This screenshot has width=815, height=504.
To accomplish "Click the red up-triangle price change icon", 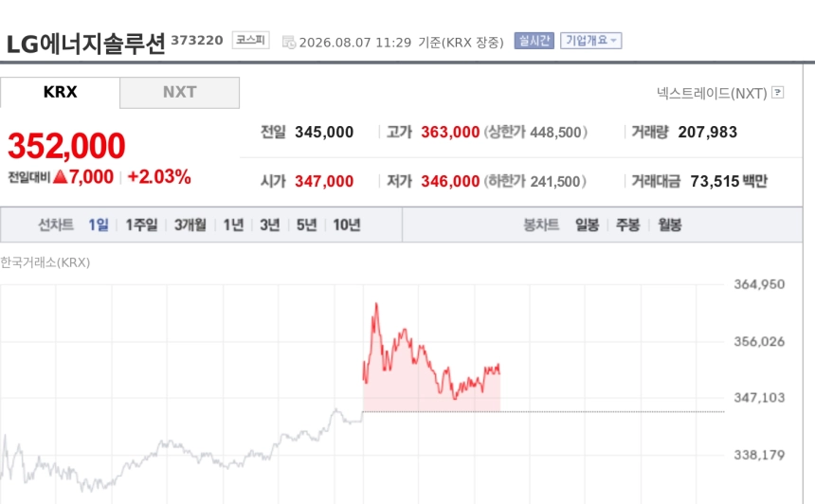I will pos(61,176).
